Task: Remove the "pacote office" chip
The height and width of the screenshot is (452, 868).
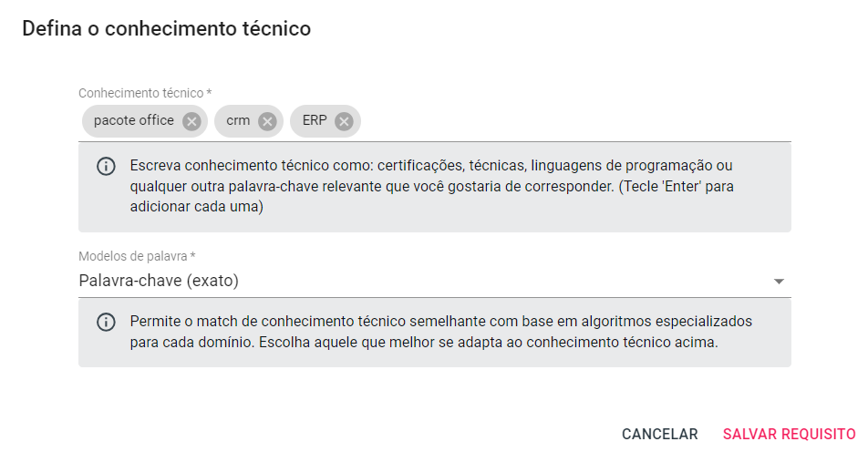Action: [x=191, y=121]
